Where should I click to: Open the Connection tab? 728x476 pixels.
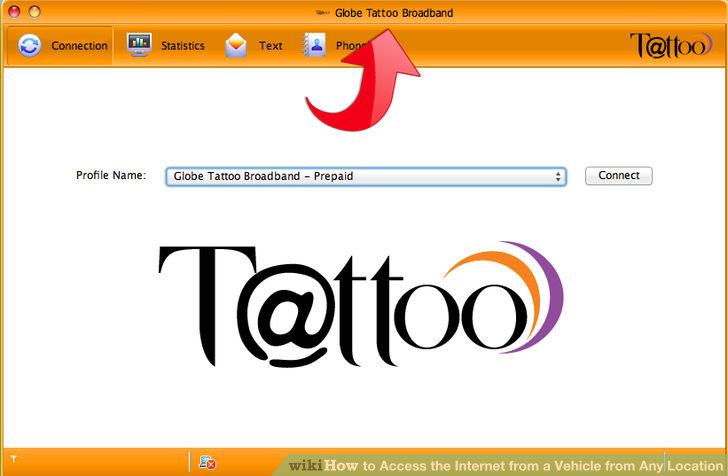[60, 46]
